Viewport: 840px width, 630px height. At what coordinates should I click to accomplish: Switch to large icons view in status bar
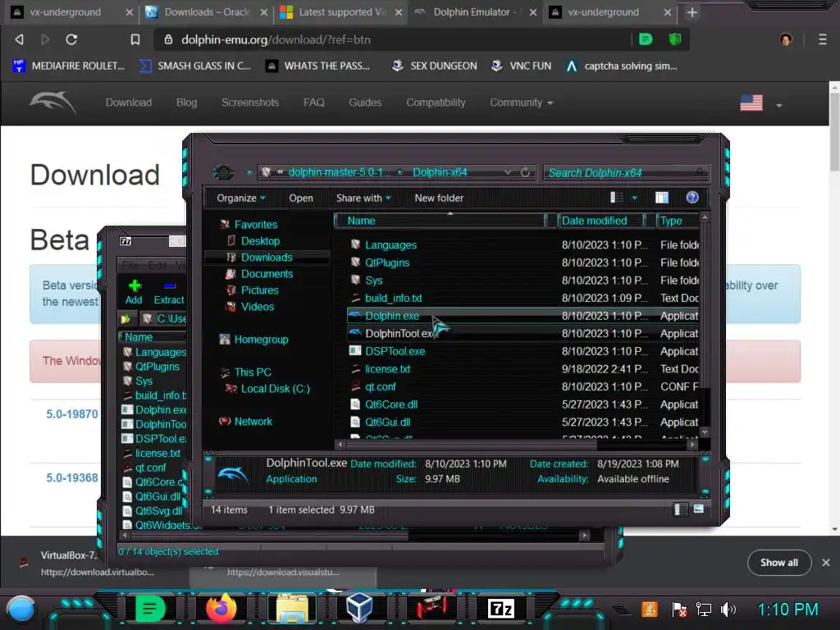coord(699,509)
